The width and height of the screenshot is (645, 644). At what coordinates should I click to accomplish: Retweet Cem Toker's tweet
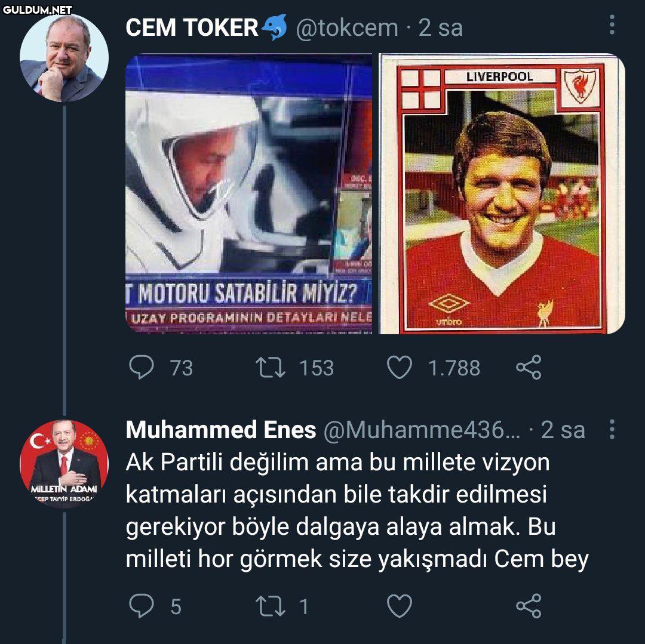point(271,368)
